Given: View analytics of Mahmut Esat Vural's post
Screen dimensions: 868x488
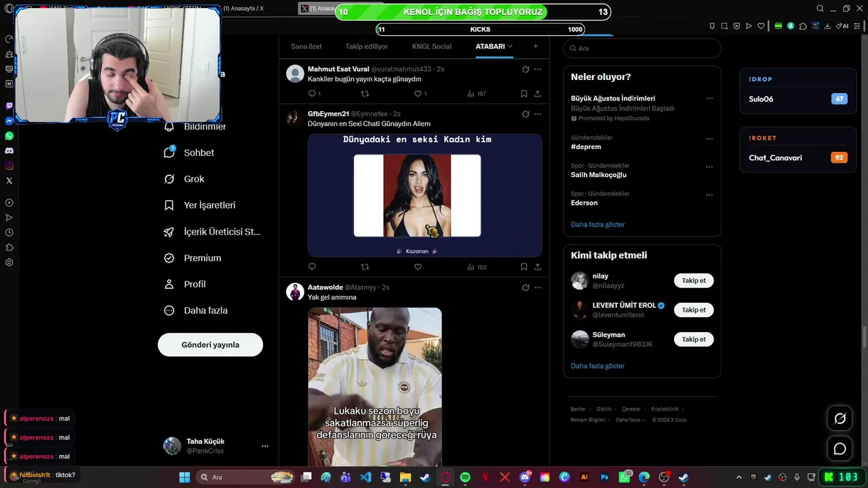Looking at the screenshot, I should point(477,94).
